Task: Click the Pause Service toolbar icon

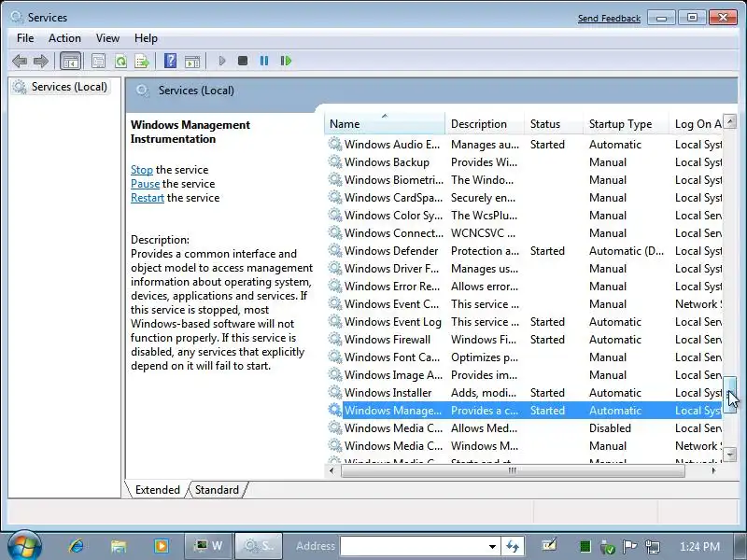Action: pyautogui.click(x=264, y=61)
